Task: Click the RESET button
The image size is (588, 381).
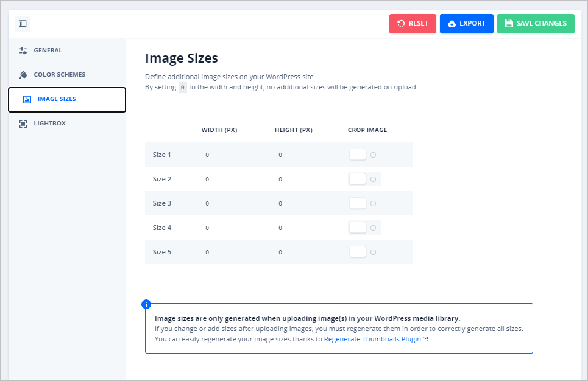Action: click(413, 23)
